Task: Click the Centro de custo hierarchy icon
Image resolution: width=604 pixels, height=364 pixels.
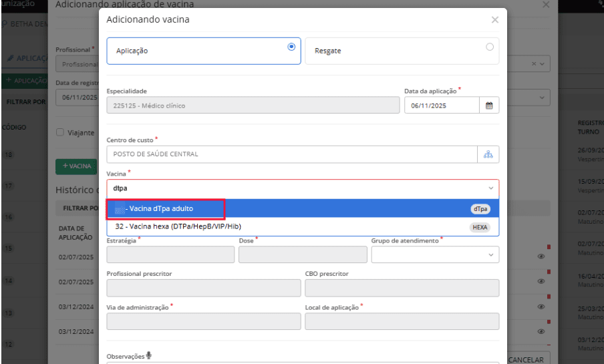Action: coord(488,154)
